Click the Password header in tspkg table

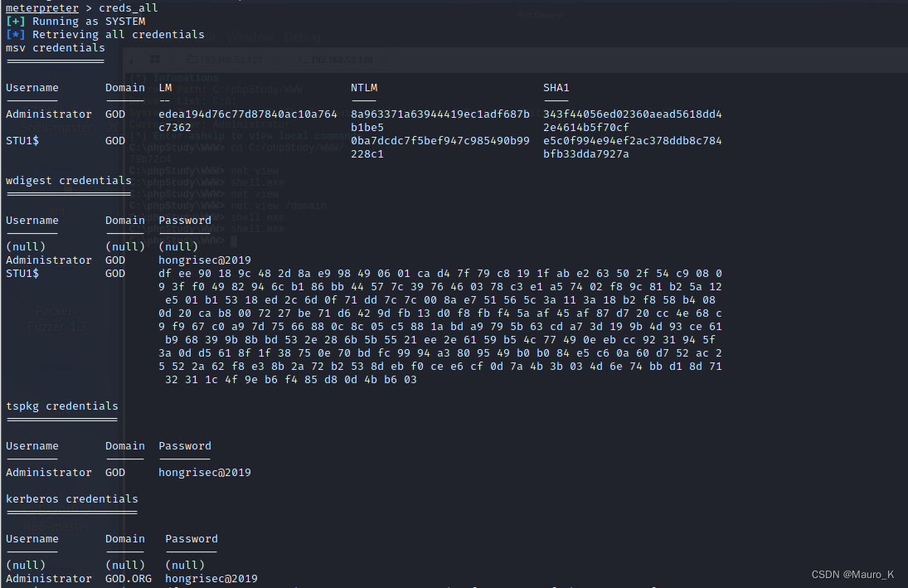coord(185,446)
